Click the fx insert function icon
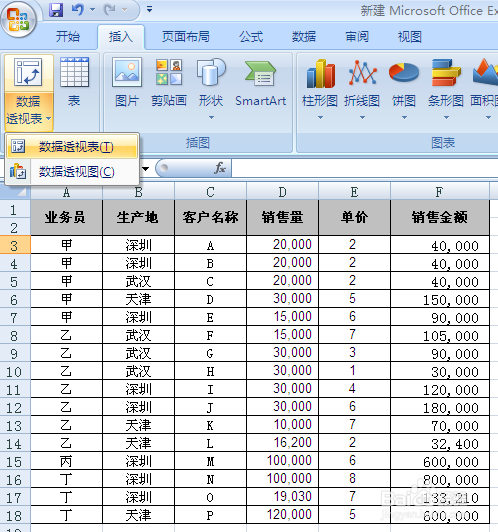 220,168
